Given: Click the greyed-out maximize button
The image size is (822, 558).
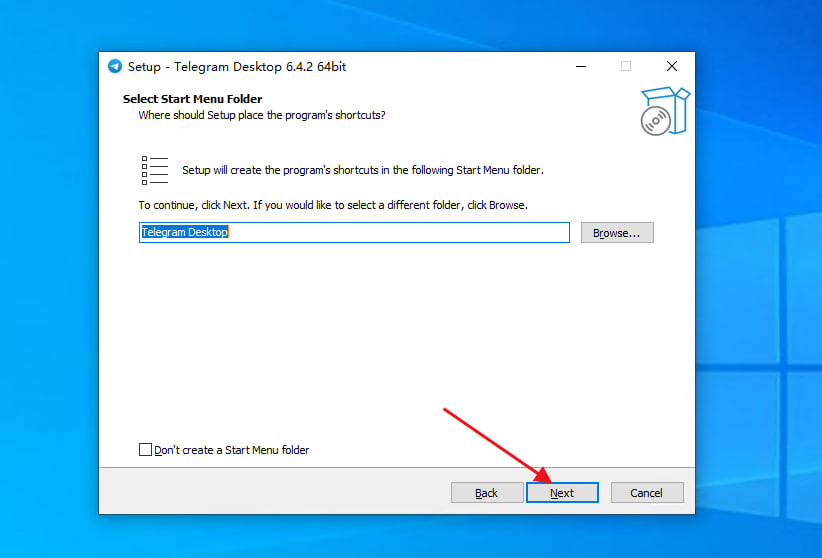Looking at the screenshot, I should pyautogui.click(x=626, y=67).
